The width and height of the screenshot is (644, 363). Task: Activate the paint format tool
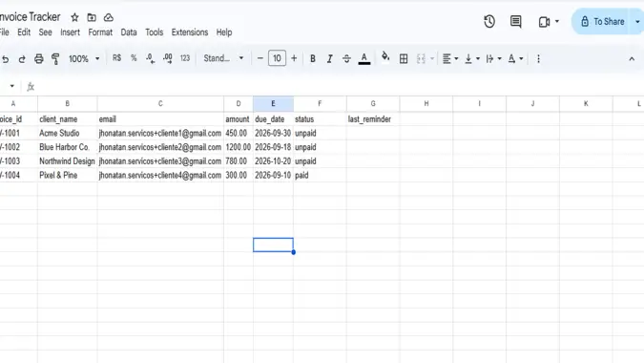[55, 59]
